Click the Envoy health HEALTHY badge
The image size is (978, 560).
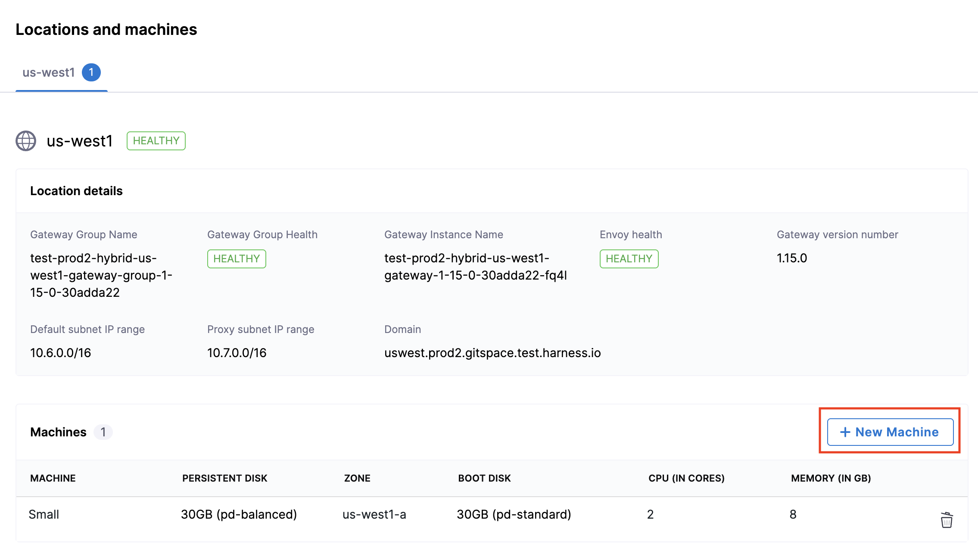629,259
